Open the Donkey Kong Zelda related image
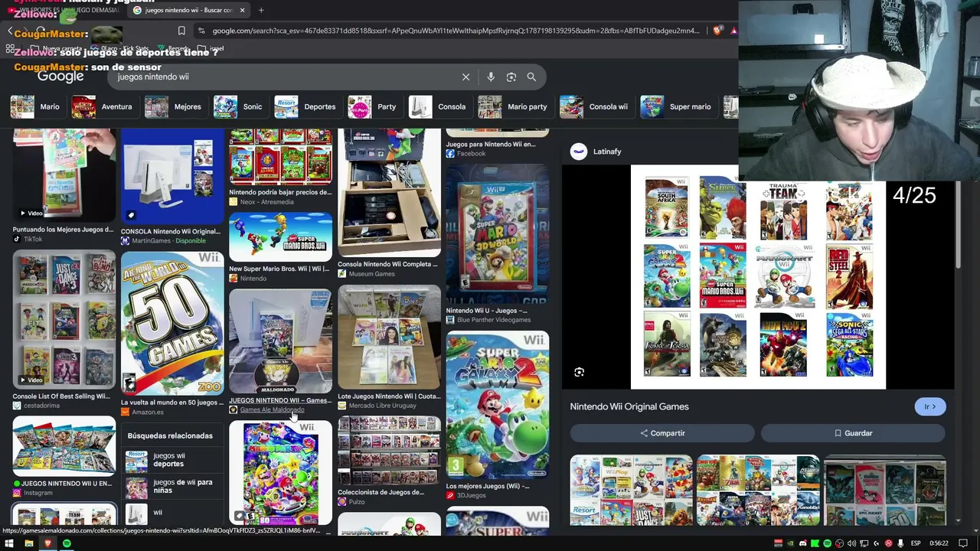980x551 pixels. click(758, 491)
